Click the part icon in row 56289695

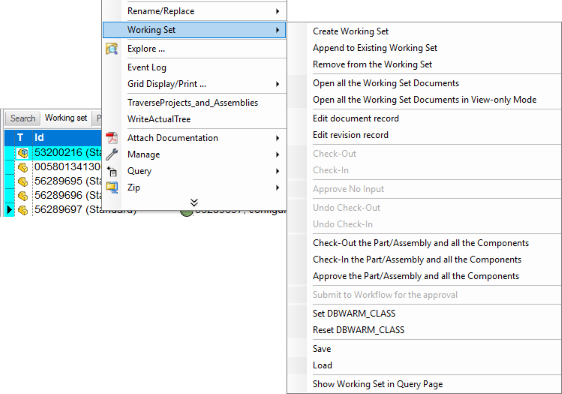click(x=23, y=181)
